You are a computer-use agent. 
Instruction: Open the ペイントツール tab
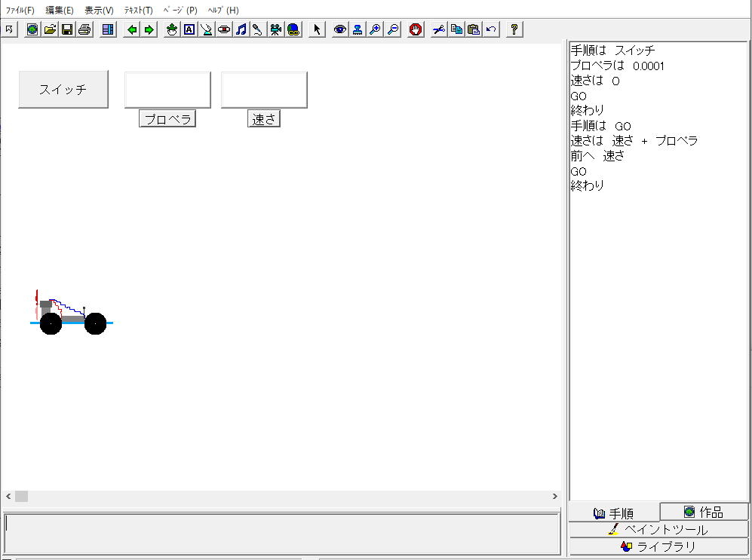(x=658, y=529)
